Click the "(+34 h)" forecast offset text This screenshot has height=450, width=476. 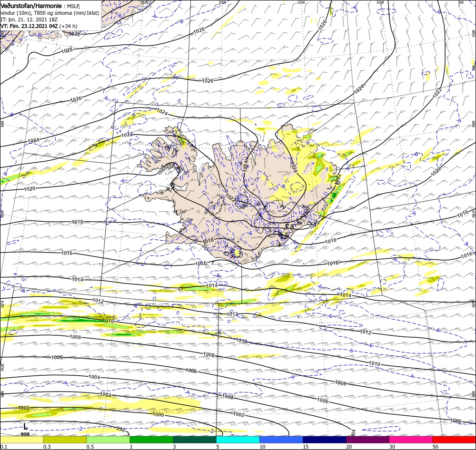coord(68,26)
